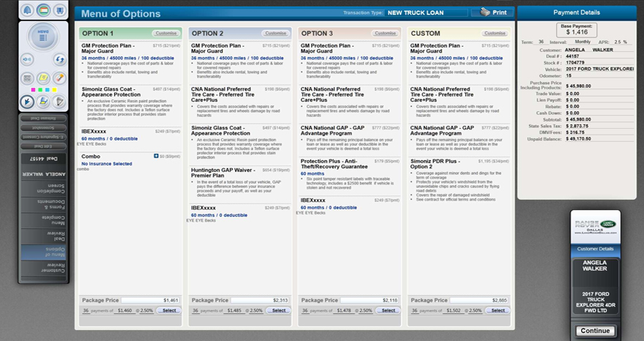Click the Edit Deal sidebar button
Image resolution: width=644 pixels, height=341 pixels.
[x=43, y=146]
